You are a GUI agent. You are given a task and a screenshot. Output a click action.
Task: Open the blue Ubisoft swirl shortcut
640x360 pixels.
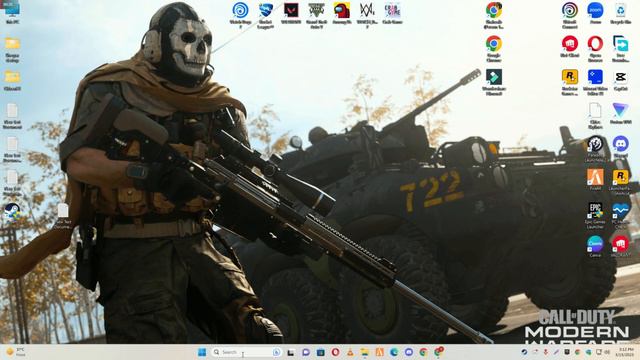240,15
